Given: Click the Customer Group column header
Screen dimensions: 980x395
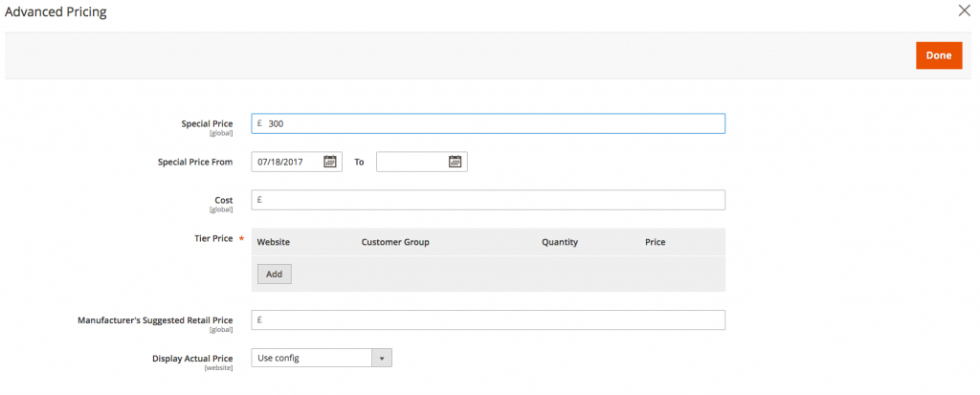Looking at the screenshot, I should [x=395, y=242].
